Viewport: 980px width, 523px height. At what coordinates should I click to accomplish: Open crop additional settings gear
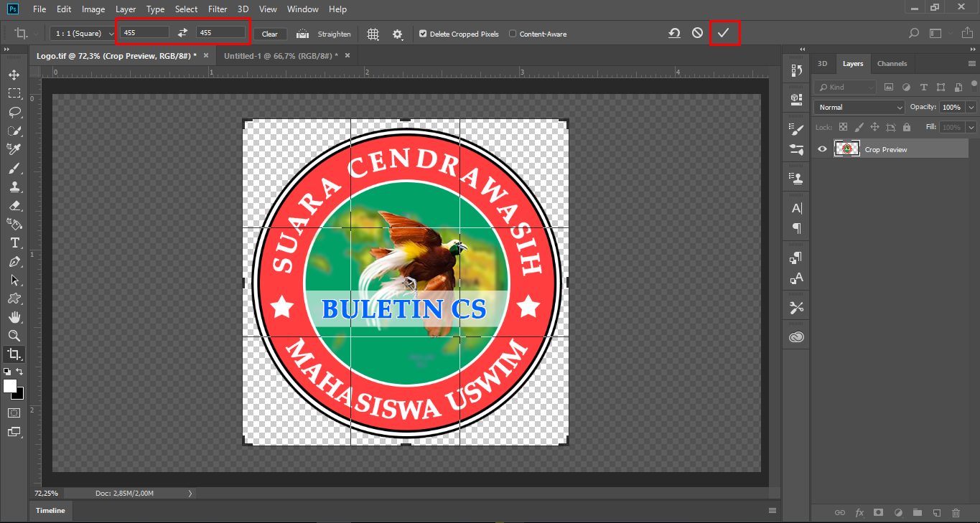click(x=397, y=34)
